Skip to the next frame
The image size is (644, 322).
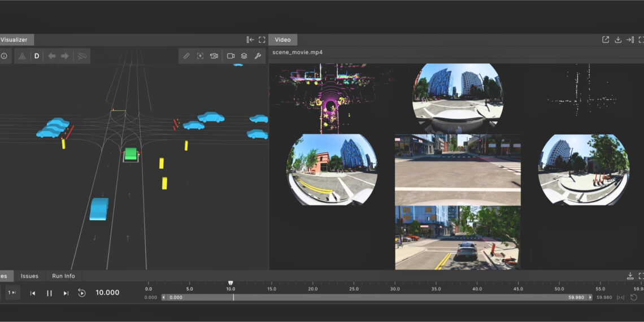[66, 293]
